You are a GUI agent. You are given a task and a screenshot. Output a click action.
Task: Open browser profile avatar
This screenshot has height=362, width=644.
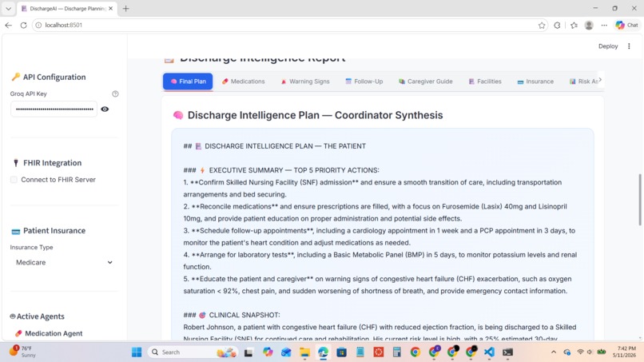coord(589,25)
